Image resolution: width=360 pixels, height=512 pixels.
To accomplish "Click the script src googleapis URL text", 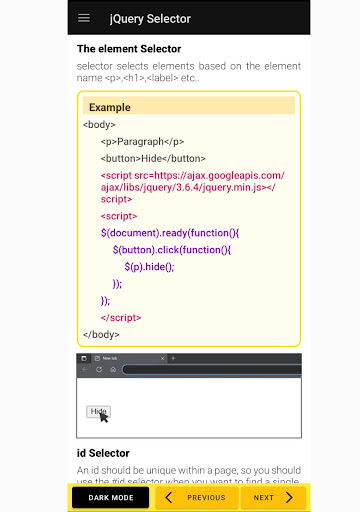I will [x=193, y=187].
